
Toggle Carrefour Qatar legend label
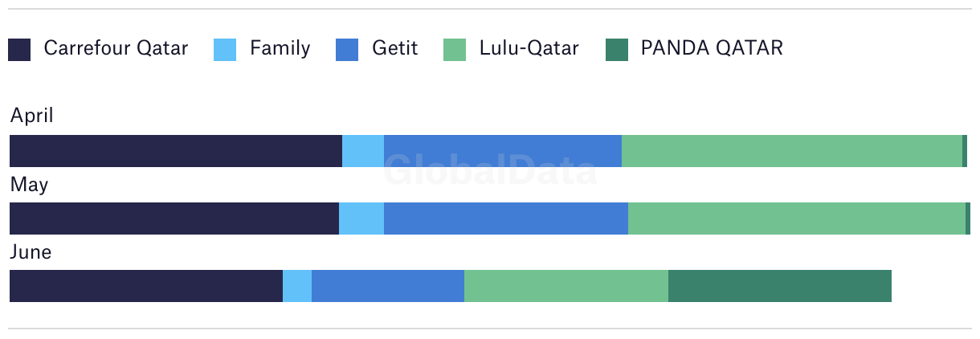tap(116, 48)
